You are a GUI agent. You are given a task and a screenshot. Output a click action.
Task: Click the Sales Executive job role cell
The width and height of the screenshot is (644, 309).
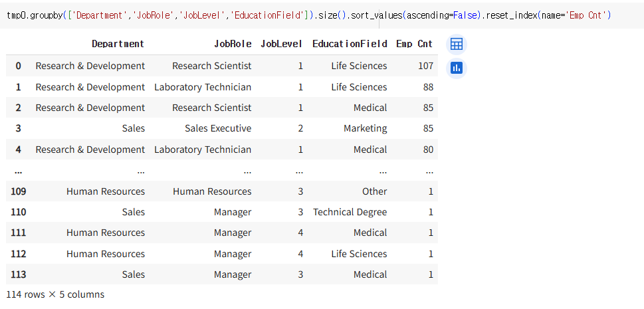coord(218,128)
